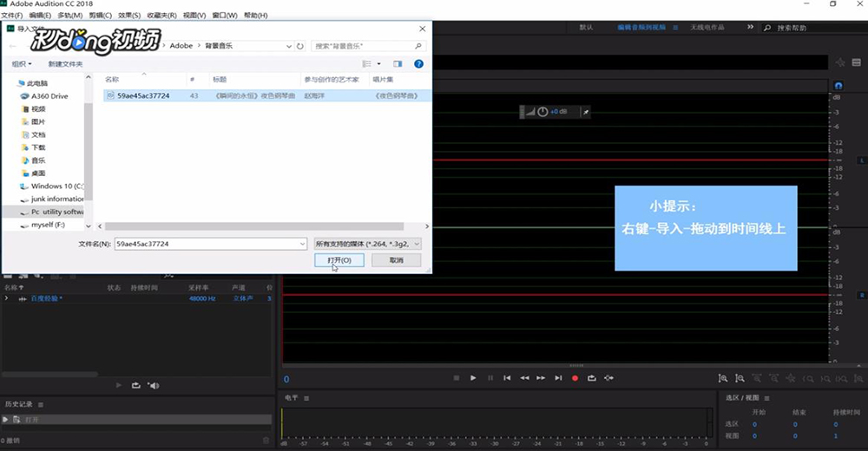The width and height of the screenshot is (868, 451).
Task: Switch to the 默认 workspace
Action: (586, 27)
